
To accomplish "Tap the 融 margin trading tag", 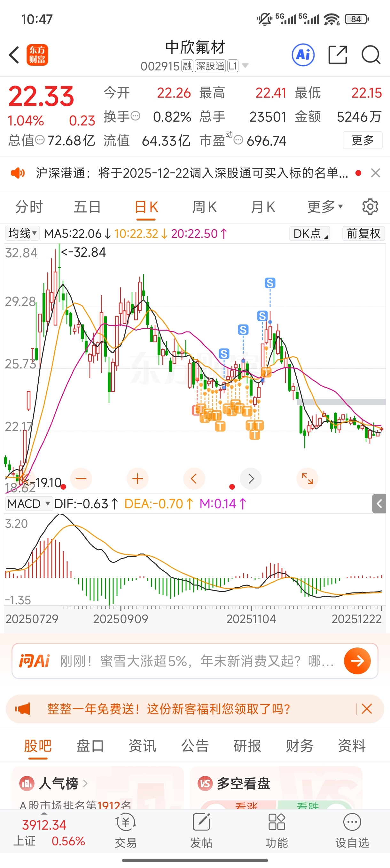I will pyautogui.click(x=187, y=66).
